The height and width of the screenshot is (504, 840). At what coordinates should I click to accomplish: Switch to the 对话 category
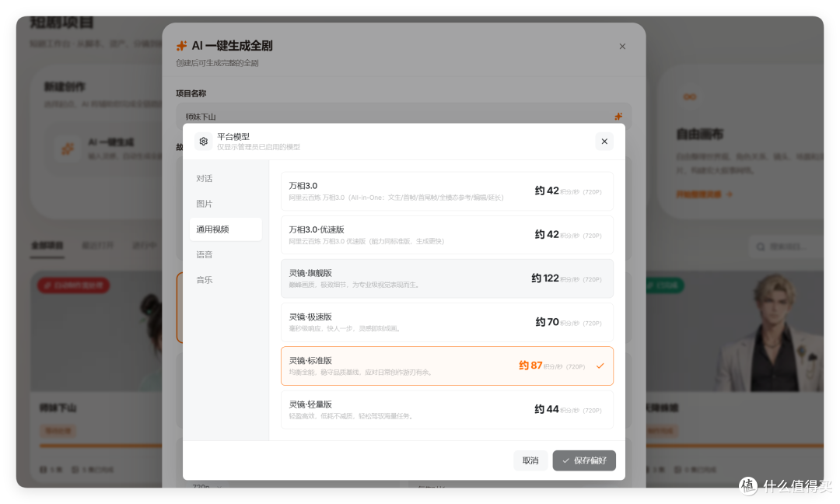pyautogui.click(x=226, y=178)
